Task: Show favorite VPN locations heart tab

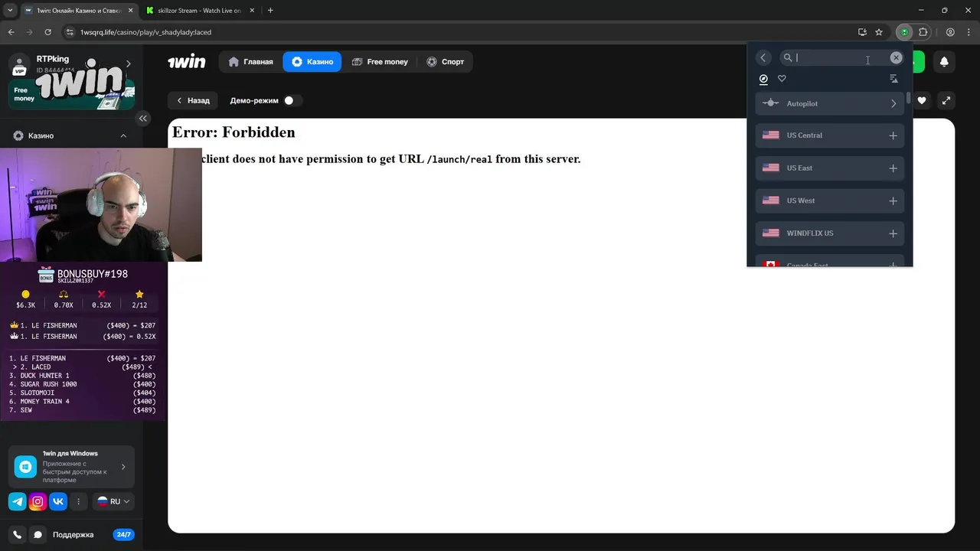Action: tap(782, 79)
